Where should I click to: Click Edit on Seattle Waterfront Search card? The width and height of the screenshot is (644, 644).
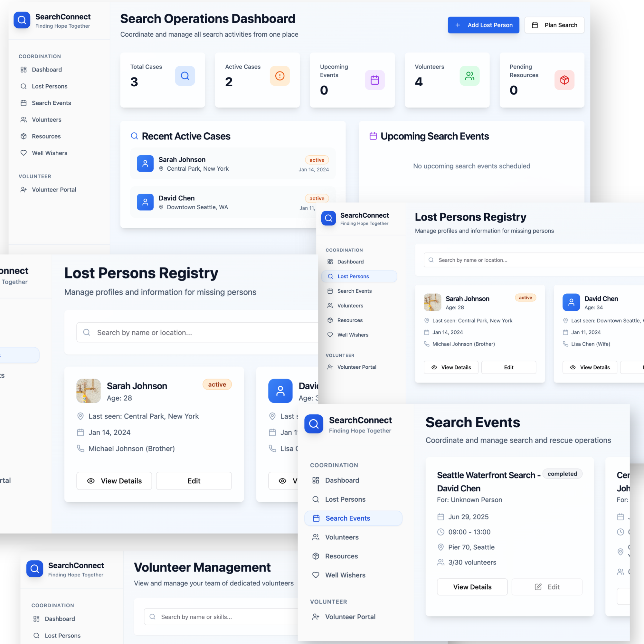[547, 587]
